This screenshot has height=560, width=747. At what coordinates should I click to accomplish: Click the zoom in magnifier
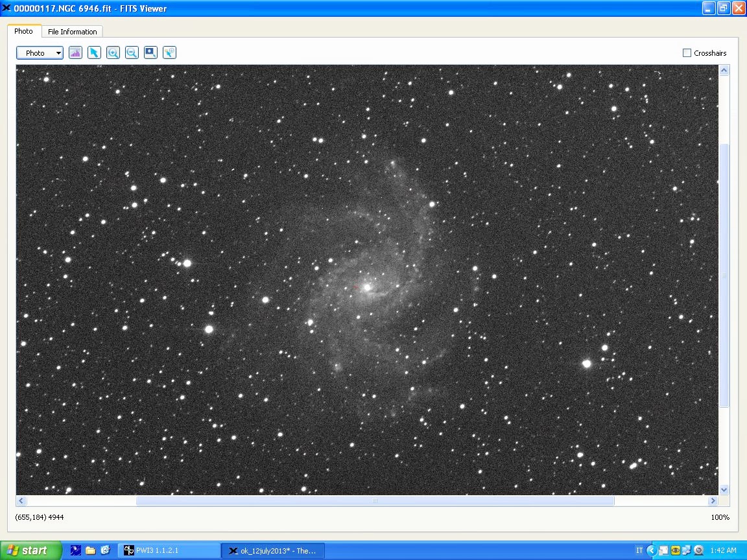(113, 53)
